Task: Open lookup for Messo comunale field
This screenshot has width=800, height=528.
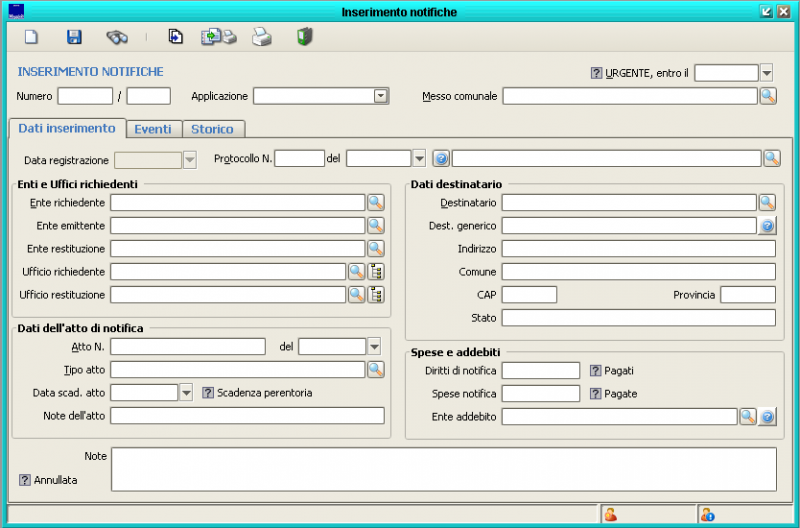Action: pos(768,96)
